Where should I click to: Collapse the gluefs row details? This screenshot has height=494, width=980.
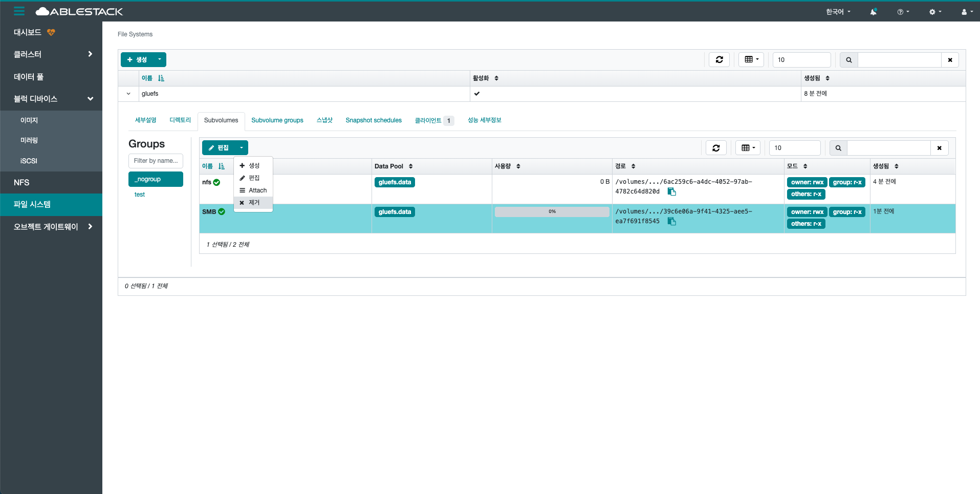(x=128, y=94)
